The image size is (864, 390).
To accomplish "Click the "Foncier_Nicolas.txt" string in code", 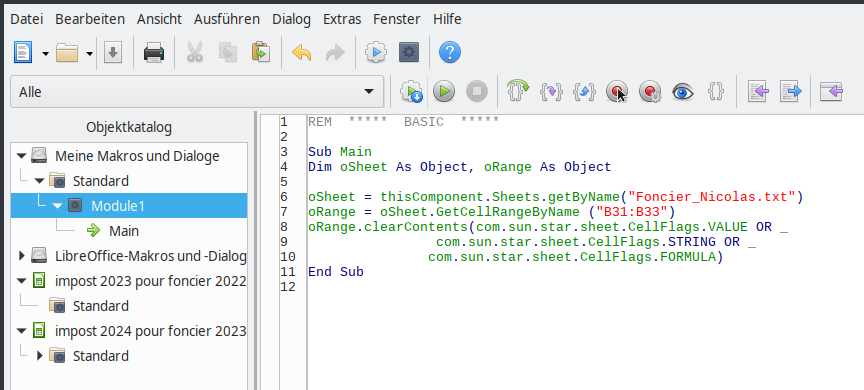I will point(716,197).
